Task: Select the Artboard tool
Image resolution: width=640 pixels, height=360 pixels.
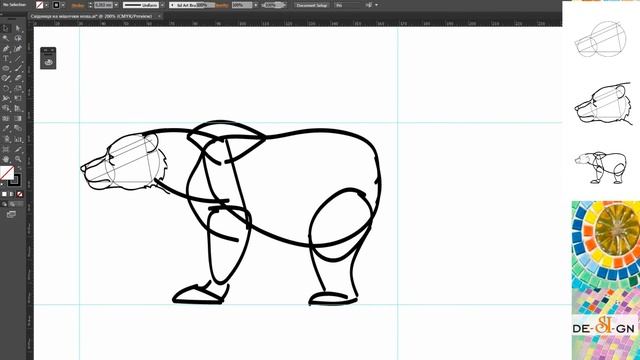Action: [x=6, y=149]
